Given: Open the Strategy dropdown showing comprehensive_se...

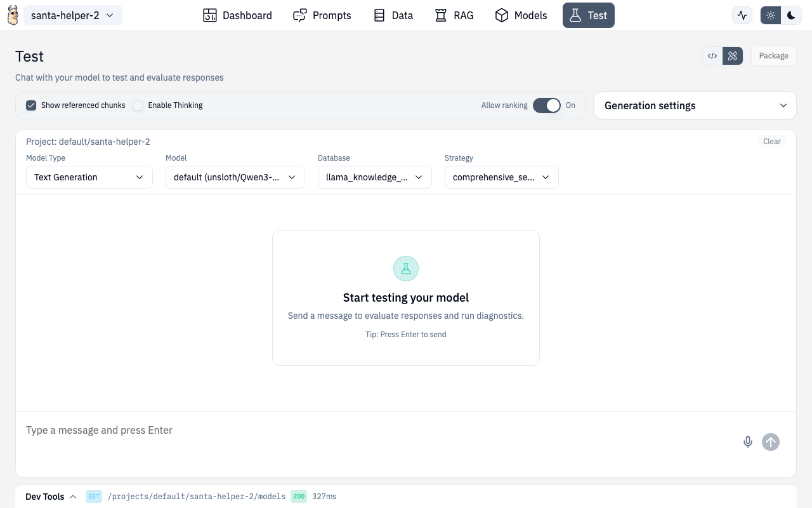Looking at the screenshot, I should [x=501, y=177].
